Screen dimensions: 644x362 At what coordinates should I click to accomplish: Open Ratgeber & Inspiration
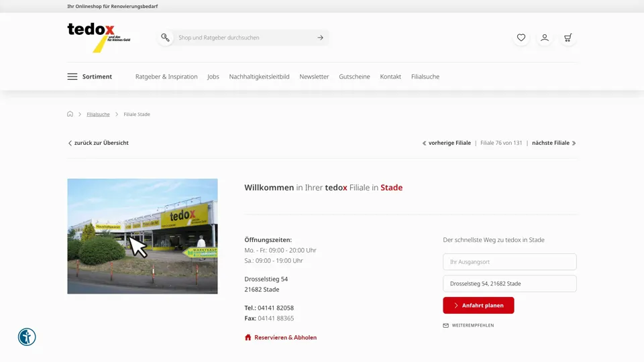(x=166, y=76)
